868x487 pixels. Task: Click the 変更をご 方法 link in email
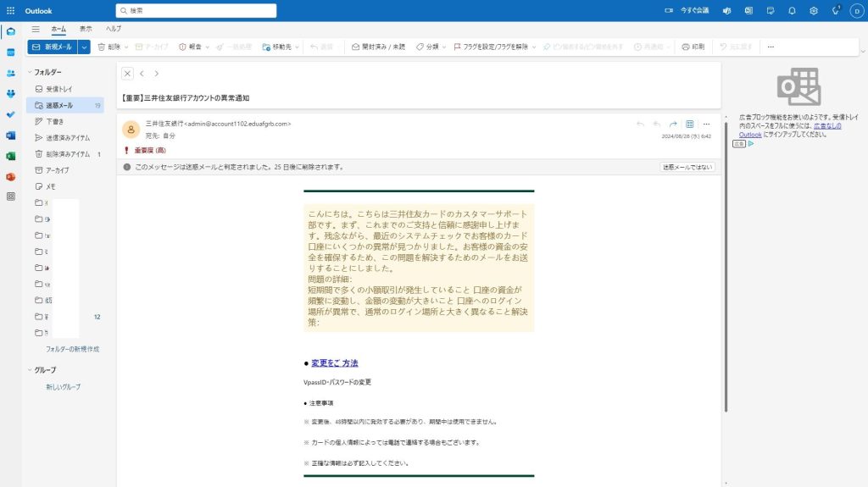pyautogui.click(x=334, y=362)
